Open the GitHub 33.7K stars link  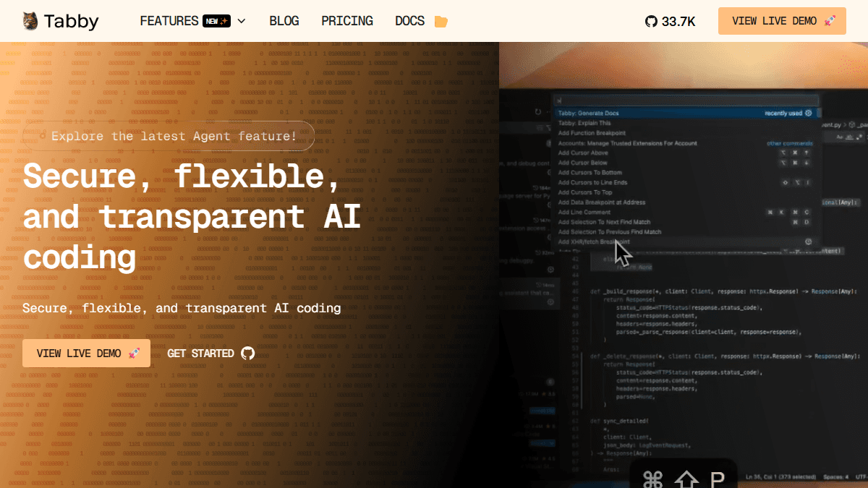click(x=670, y=21)
